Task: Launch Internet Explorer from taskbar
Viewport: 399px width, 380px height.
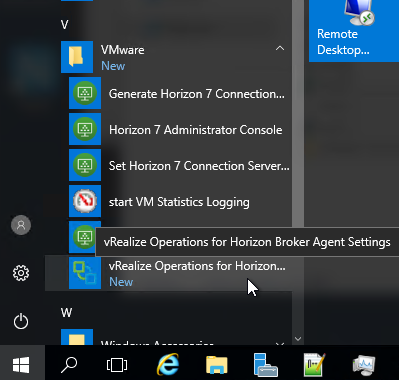Action: tap(168, 364)
